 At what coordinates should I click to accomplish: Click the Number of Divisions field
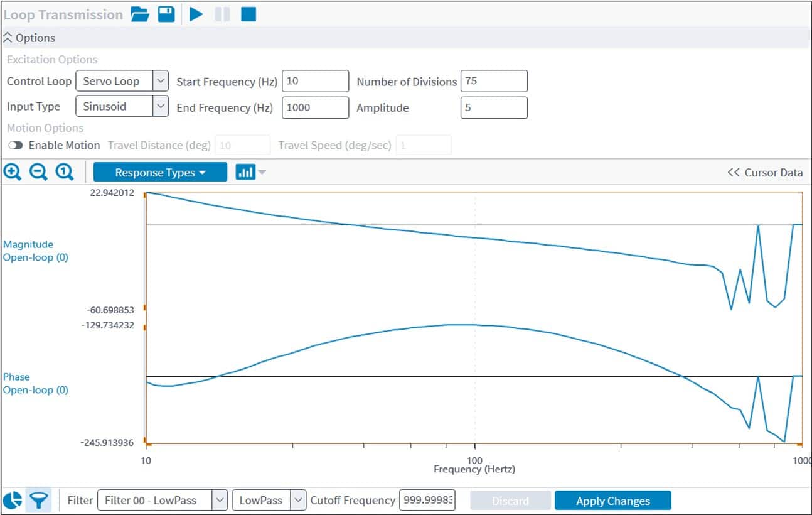click(x=494, y=81)
